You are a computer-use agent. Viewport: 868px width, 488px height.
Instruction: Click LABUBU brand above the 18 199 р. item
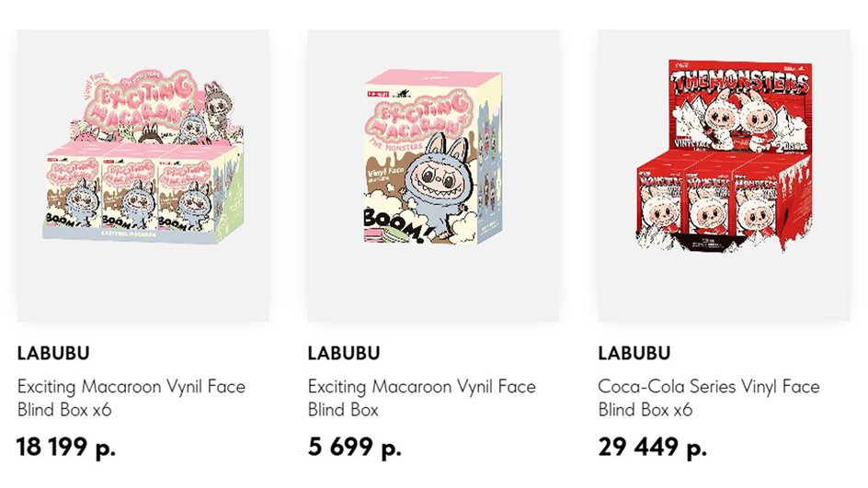tap(53, 353)
